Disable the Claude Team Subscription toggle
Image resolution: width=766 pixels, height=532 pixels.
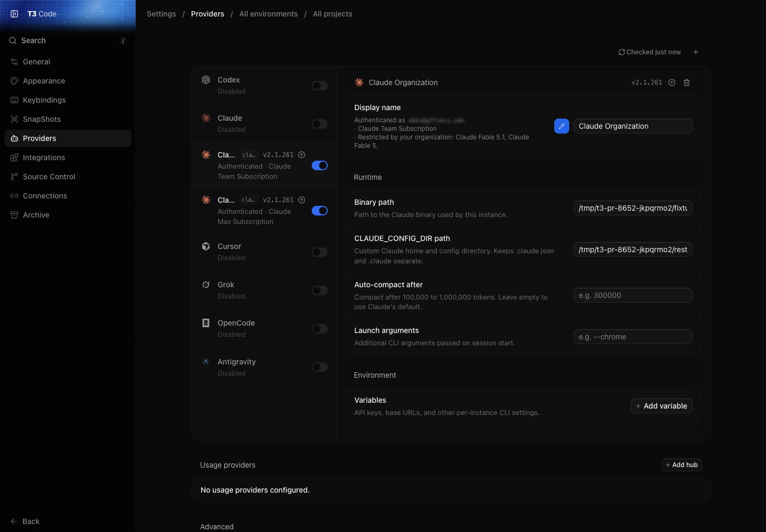point(320,165)
